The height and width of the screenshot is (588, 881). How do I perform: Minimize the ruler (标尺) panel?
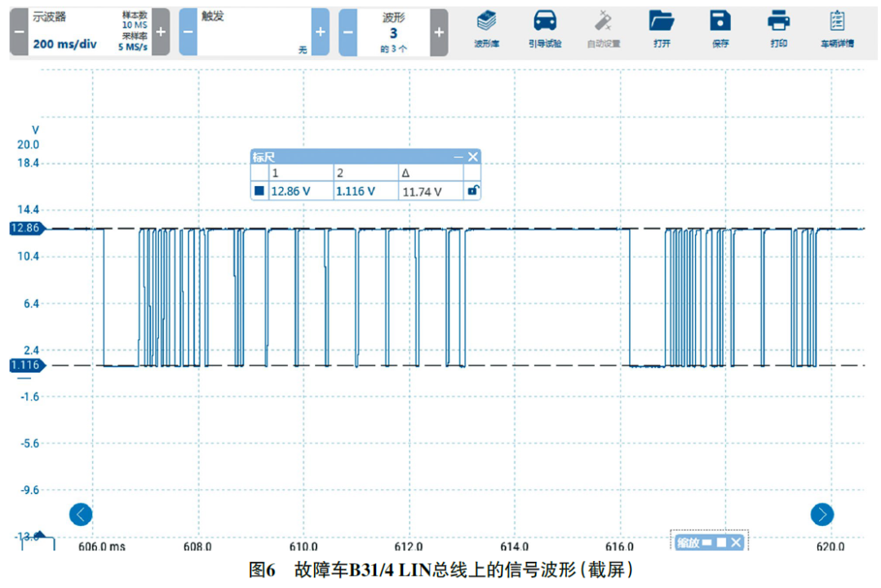(x=458, y=157)
